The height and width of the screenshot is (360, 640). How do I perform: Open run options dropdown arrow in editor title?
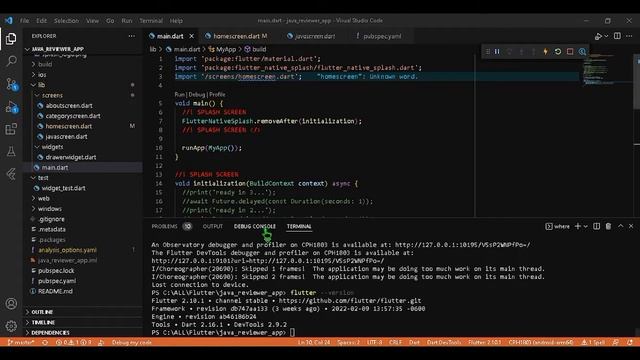(606, 36)
